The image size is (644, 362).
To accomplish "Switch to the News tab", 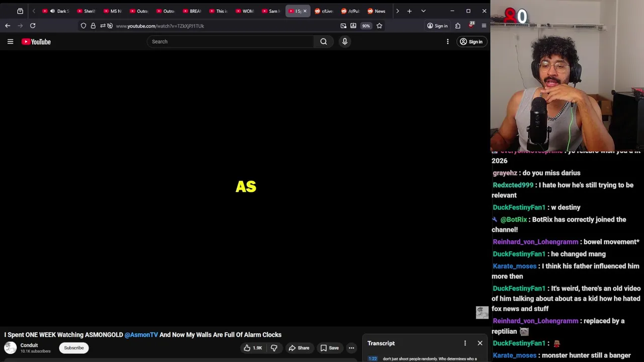I will (376, 11).
